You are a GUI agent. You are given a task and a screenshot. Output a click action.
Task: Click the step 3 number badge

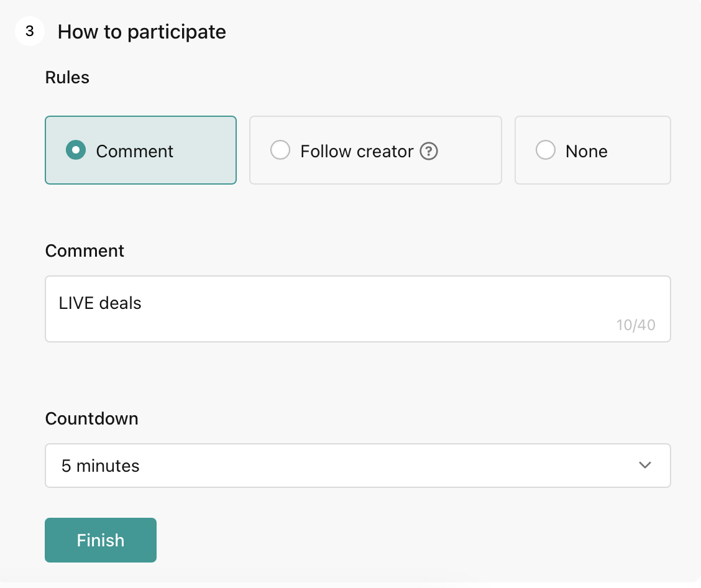pos(30,31)
